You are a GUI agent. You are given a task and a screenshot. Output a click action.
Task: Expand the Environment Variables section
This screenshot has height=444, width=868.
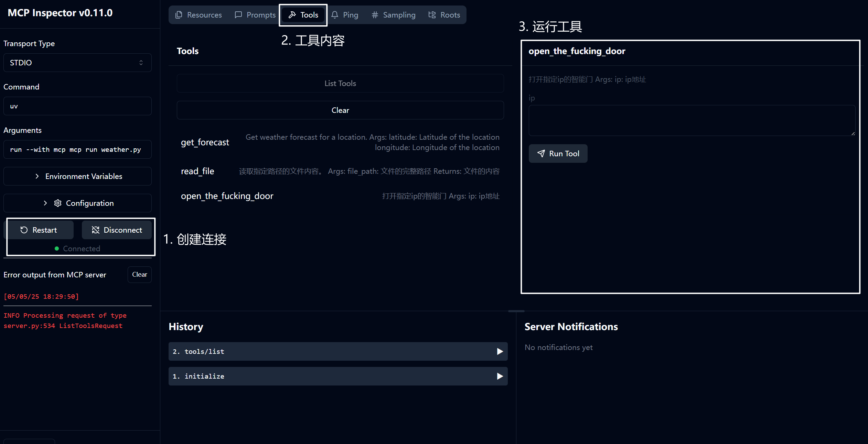tap(77, 176)
